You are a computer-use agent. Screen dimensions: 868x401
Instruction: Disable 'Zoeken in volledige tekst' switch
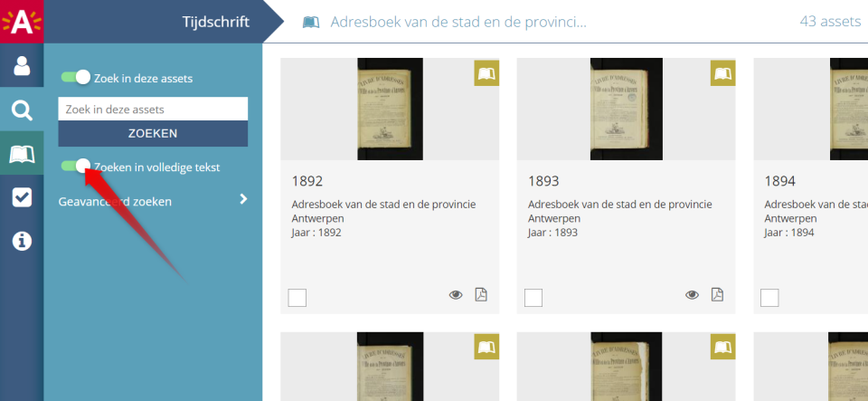75,167
